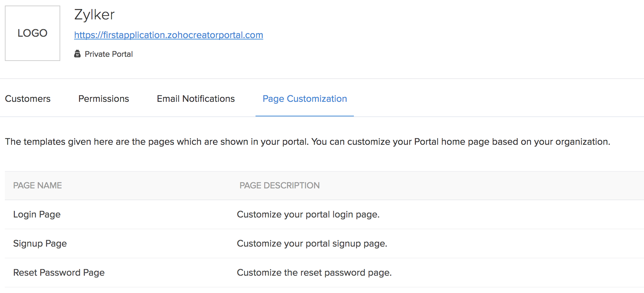Click the Private Portal lock icon
The width and height of the screenshot is (644, 293).
pyautogui.click(x=77, y=54)
